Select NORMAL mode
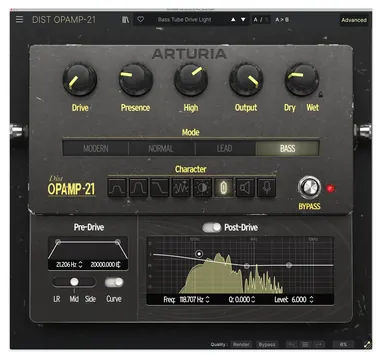 pos(161,148)
